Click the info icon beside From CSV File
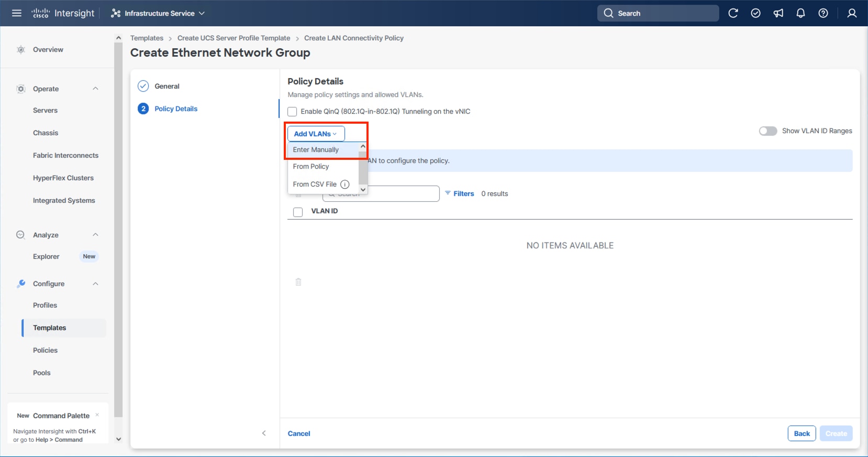 pos(345,184)
